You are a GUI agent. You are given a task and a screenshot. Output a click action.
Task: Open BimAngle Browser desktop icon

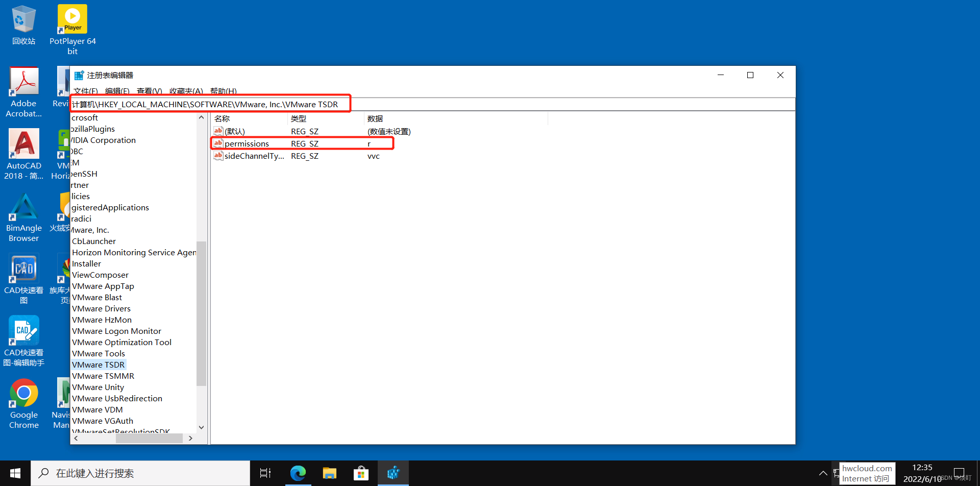point(23,217)
